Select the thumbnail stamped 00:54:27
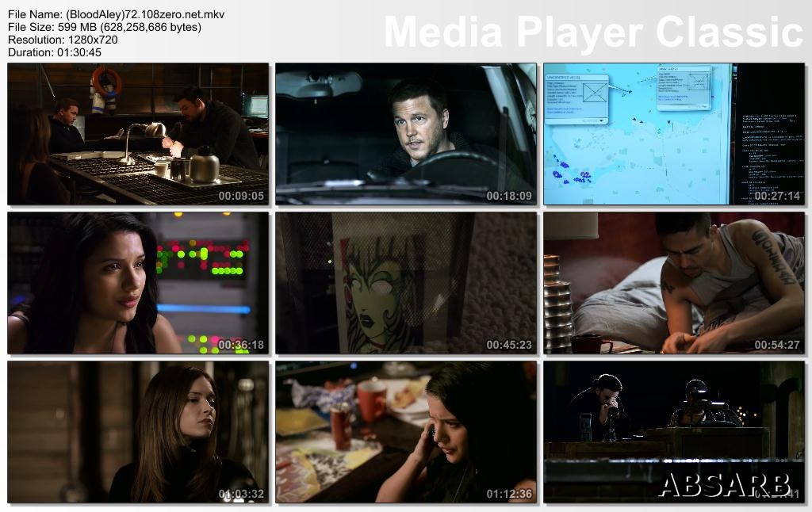This screenshot has height=512, width=812. 674,283
